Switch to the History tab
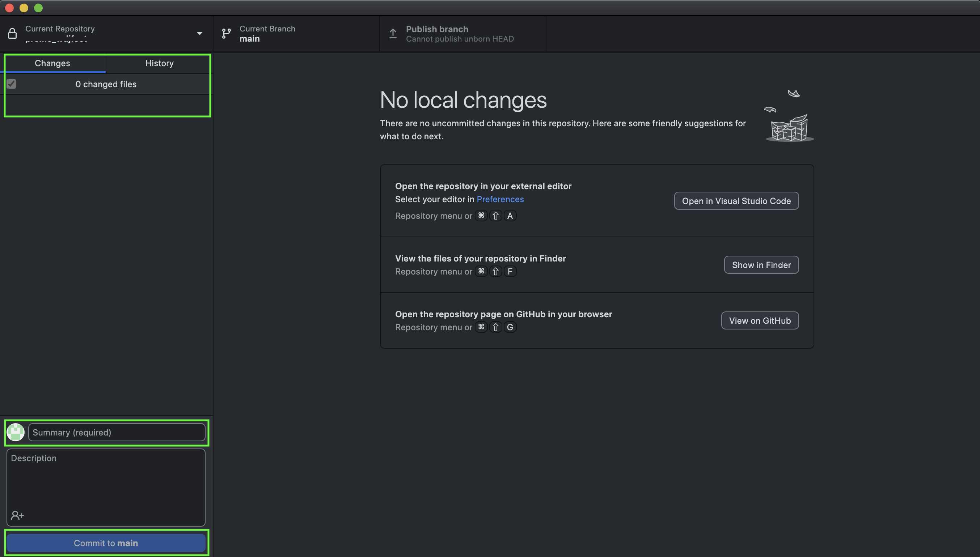Image resolution: width=980 pixels, height=557 pixels. (x=159, y=63)
